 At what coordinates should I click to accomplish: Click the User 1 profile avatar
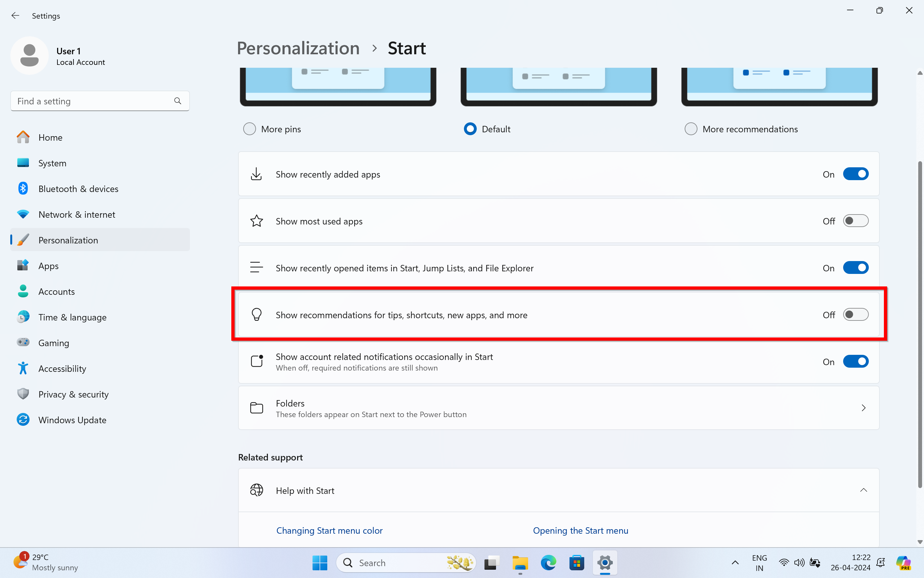tap(30, 56)
